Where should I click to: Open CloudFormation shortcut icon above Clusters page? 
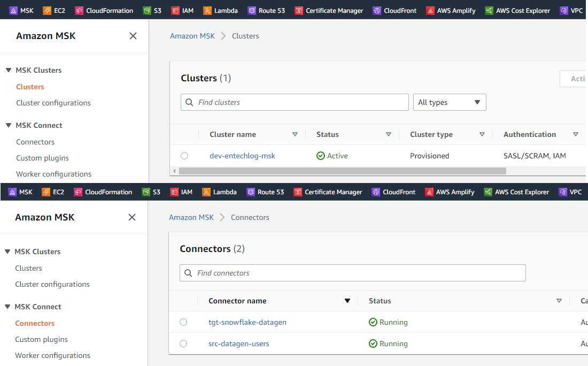[x=79, y=11]
